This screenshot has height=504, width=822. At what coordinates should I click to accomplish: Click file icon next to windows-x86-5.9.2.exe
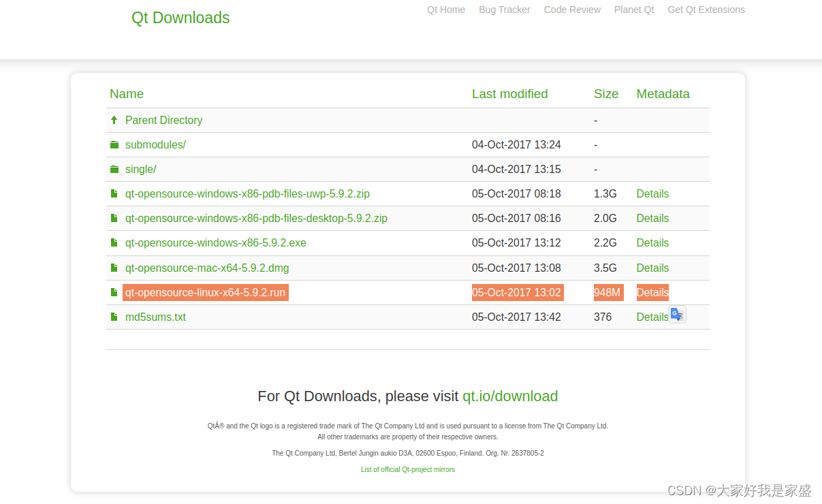[114, 242]
